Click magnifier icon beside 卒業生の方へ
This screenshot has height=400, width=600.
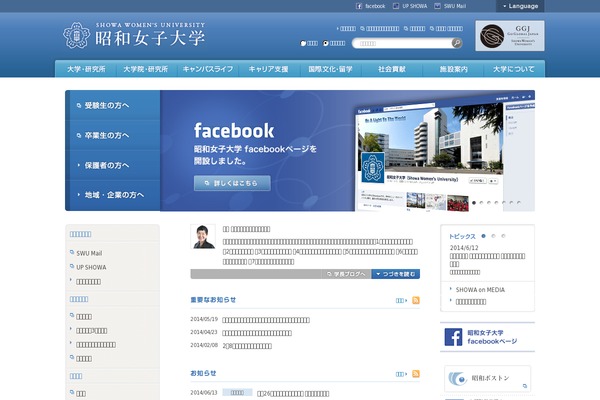coord(79,136)
